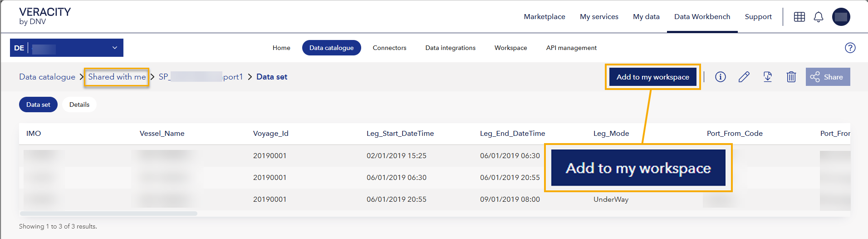The height and width of the screenshot is (239, 868).
Task: Click the help question mark icon
Action: tap(850, 48)
